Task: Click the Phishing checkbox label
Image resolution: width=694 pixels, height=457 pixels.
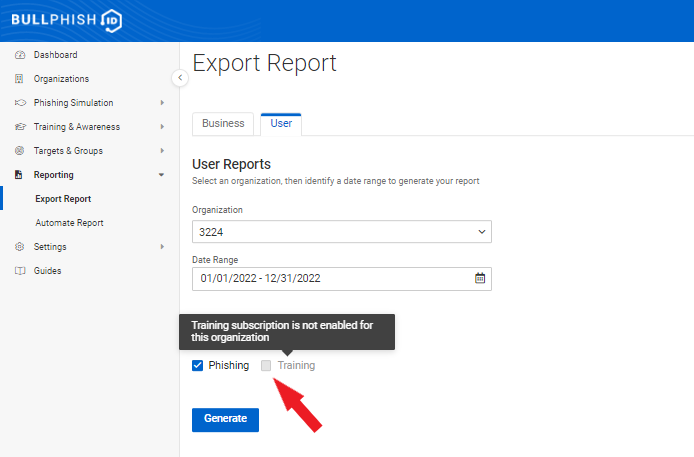Action: point(229,365)
